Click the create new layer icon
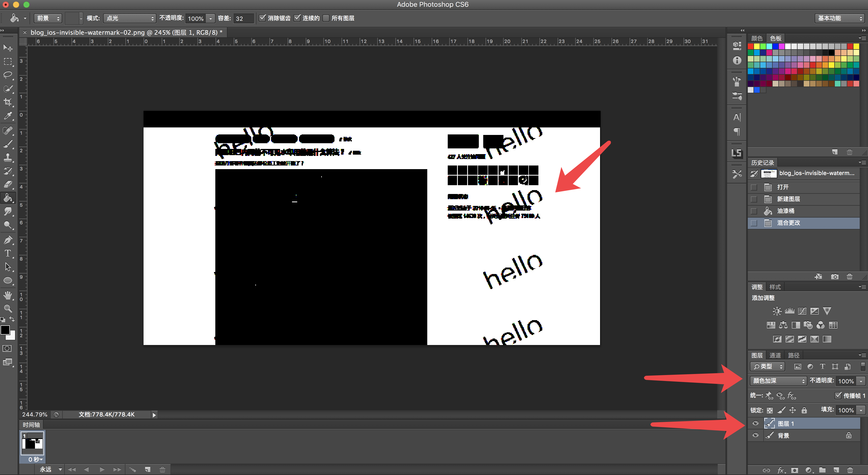This screenshot has width=868, height=475. tap(836, 470)
